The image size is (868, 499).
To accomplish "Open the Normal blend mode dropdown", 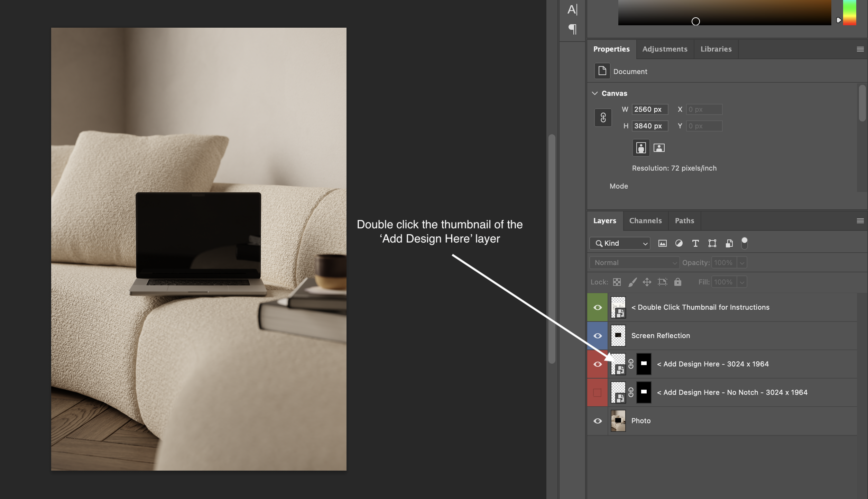I will (x=634, y=263).
